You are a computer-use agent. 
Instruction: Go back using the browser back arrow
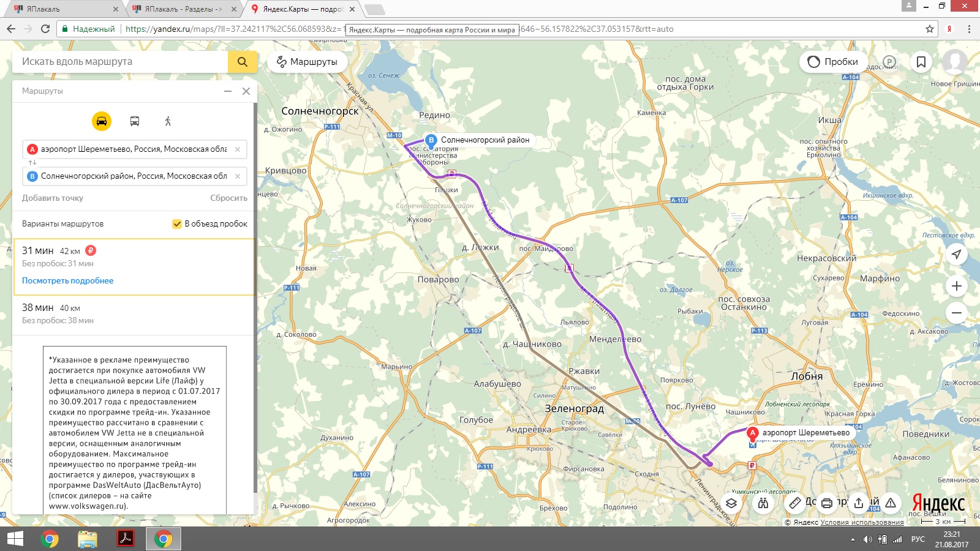[11, 29]
